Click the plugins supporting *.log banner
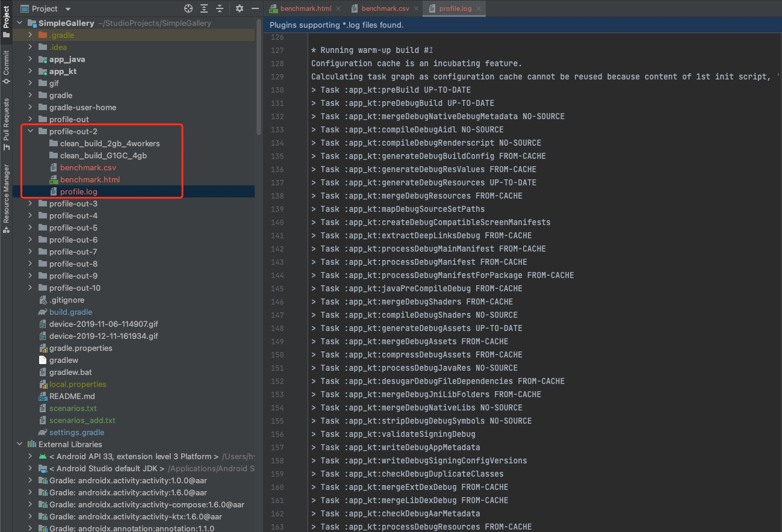This screenshot has height=532, width=782. pyautogui.click(x=523, y=25)
